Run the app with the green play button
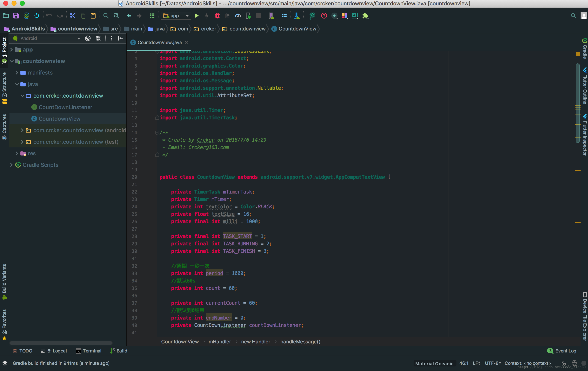Screen dimensions: 588x371 coord(196,16)
